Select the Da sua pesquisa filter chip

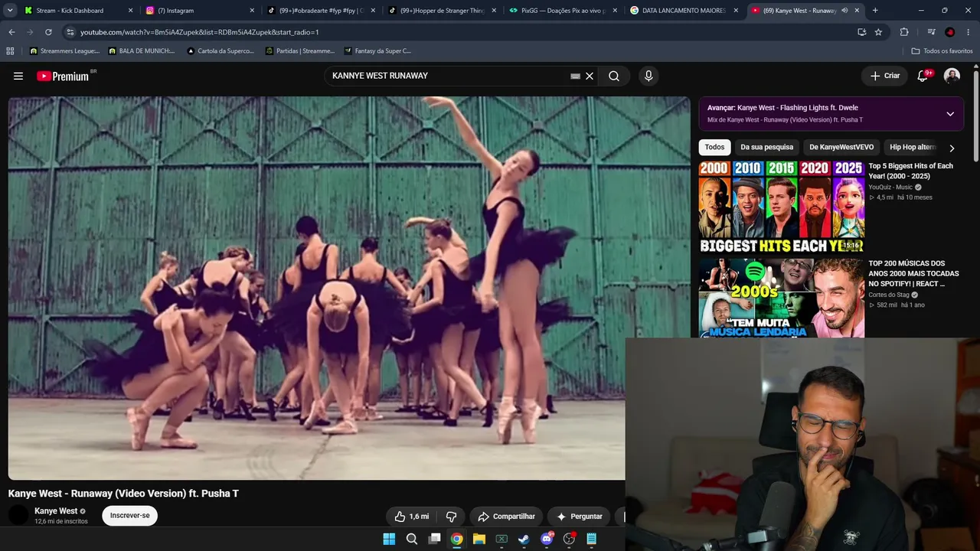(766, 147)
